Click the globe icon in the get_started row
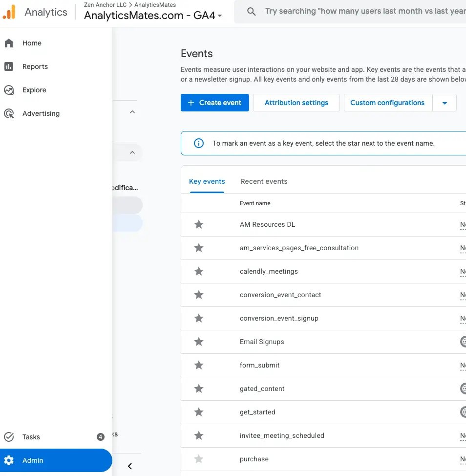This screenshot has width=466, height=476. (463, 412)
